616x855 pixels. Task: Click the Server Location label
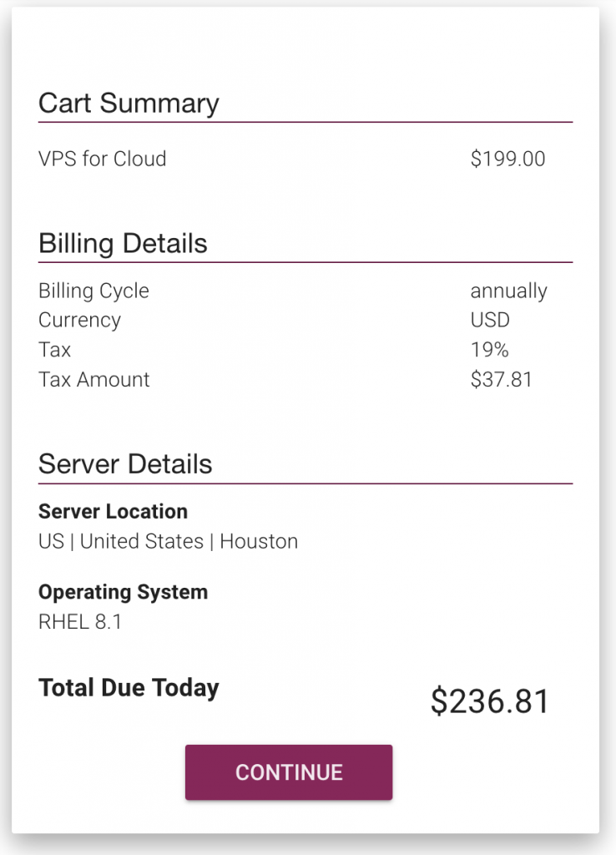113,511
